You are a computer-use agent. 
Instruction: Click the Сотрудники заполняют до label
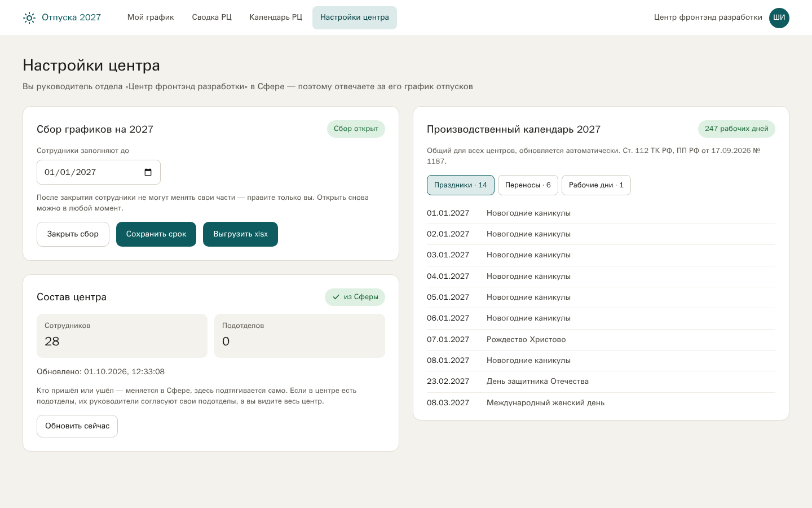(x=83, y=151)
